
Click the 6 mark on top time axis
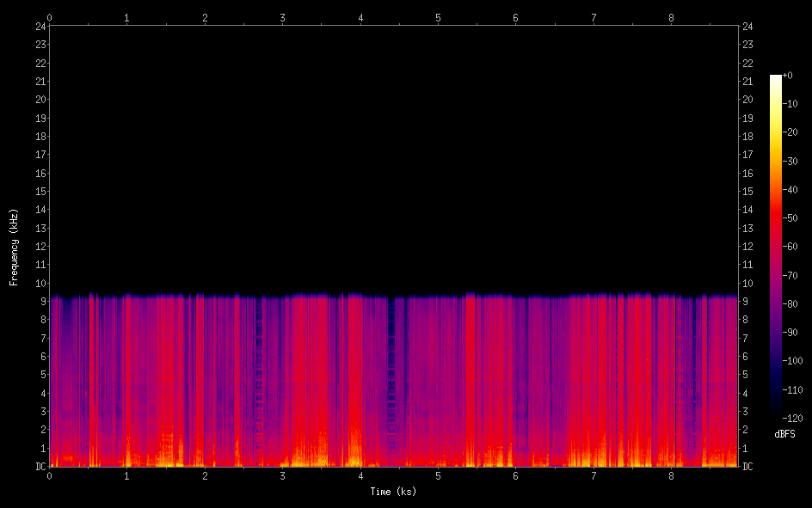click(x=516, y=17)
